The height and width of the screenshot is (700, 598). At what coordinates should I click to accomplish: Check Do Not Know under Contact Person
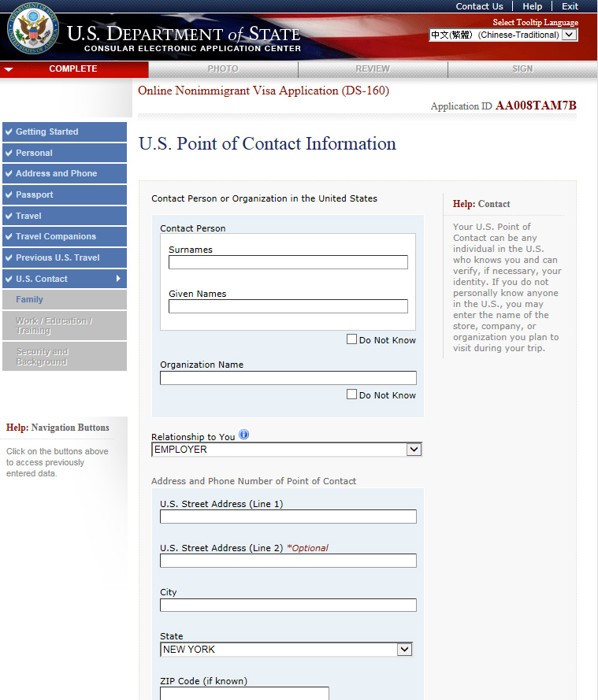(352, 339)
